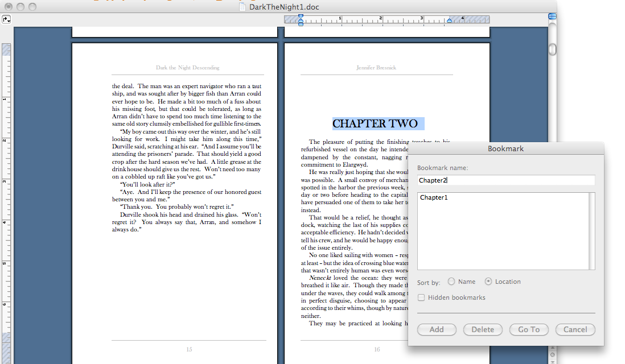
Task: Click the first-line indent marker on ruler
Action: 301,17
